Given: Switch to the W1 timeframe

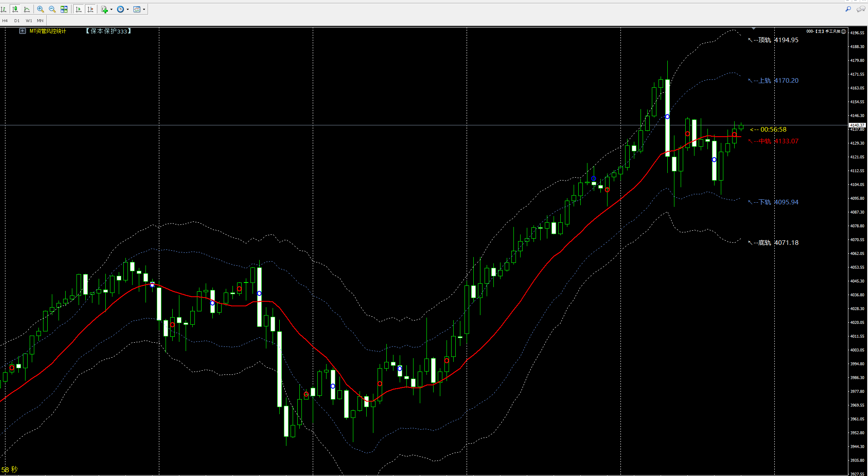Looking at the screenshot, I should click(29, 20).
